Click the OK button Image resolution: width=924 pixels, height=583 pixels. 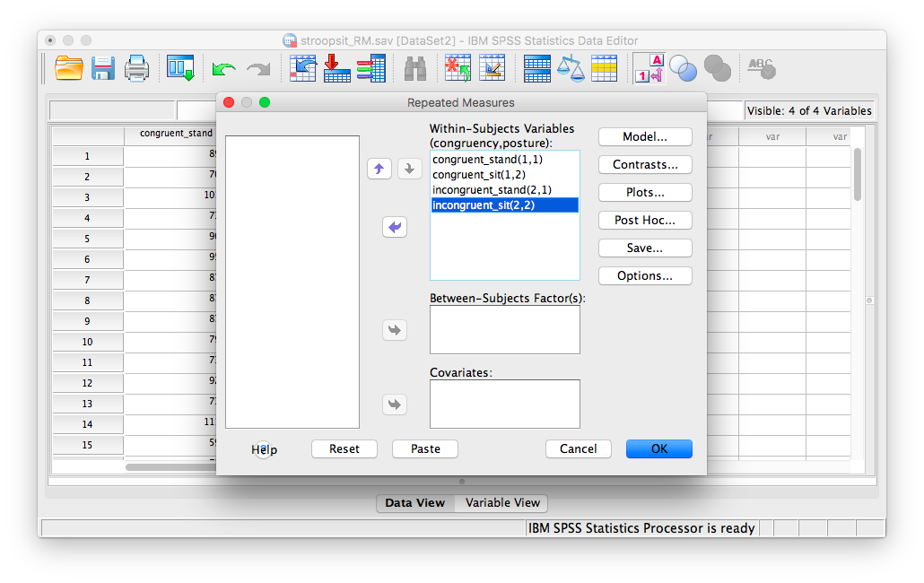pos(659,448)
